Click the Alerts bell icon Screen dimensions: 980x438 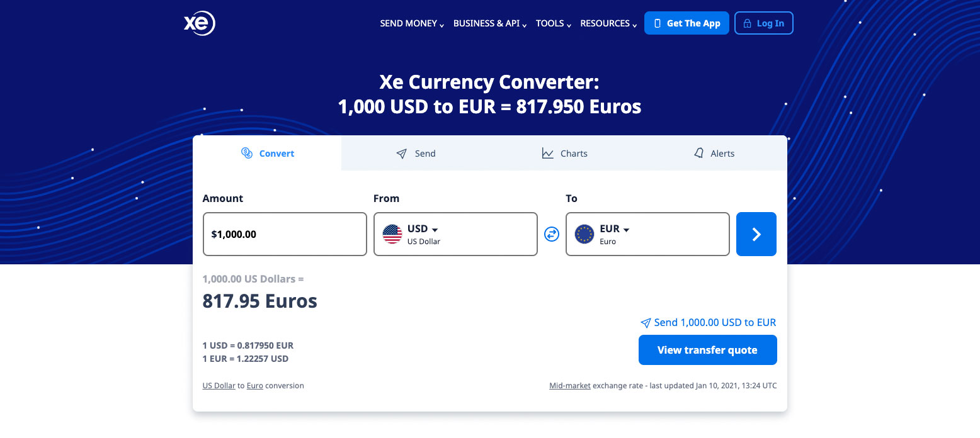click(698, 154)
